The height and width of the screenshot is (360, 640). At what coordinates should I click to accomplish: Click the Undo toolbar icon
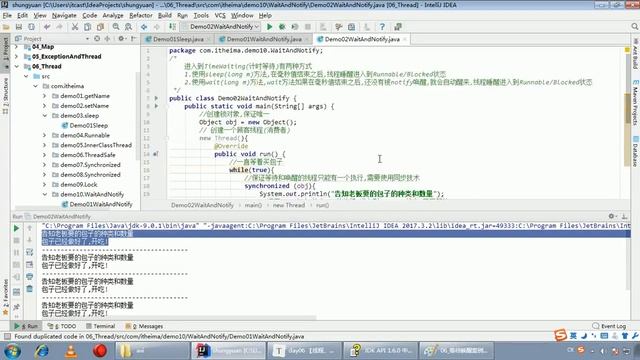point(47,27)
